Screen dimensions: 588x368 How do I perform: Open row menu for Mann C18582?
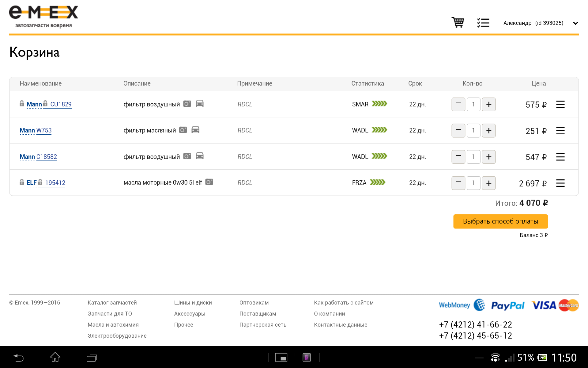point(560,157)
